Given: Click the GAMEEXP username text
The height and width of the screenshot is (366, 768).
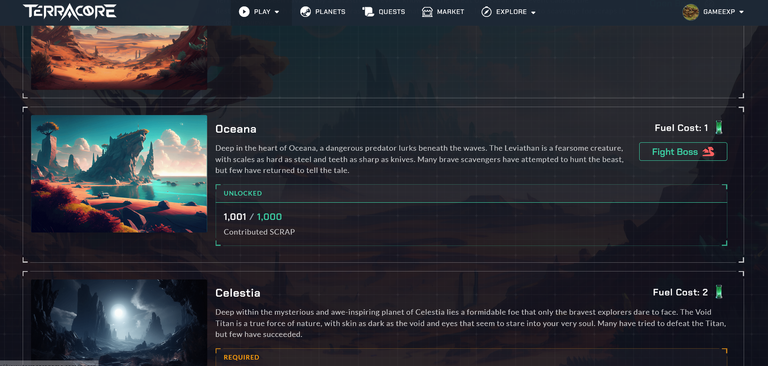Looking at the screenshot, I should 719,12.
